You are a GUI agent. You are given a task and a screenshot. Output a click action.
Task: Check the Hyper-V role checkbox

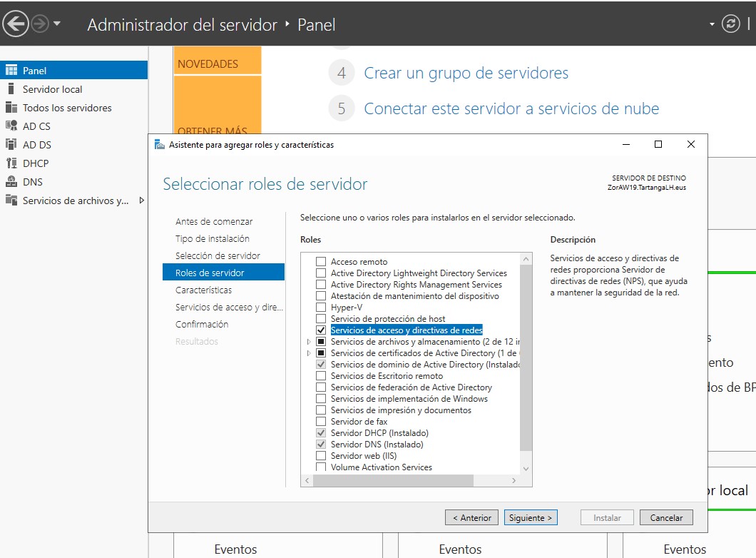pyautogui.click(x=321, y=308)
